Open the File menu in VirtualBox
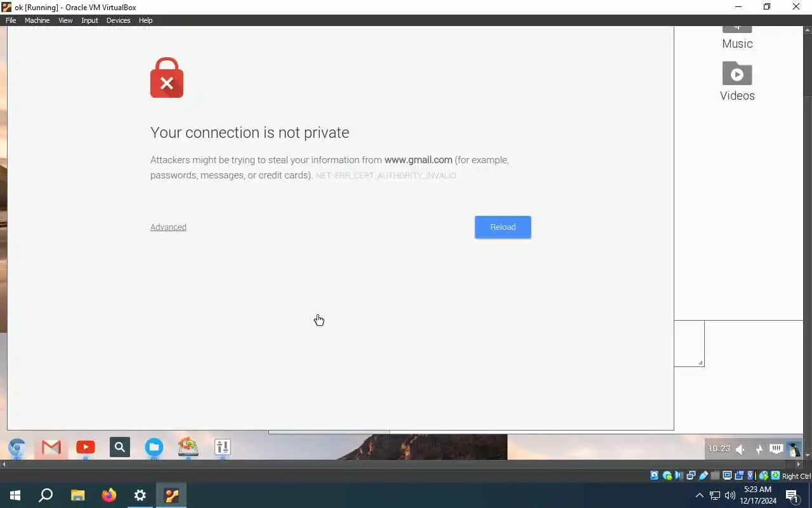Screen dimensions: 812x508 11,20
